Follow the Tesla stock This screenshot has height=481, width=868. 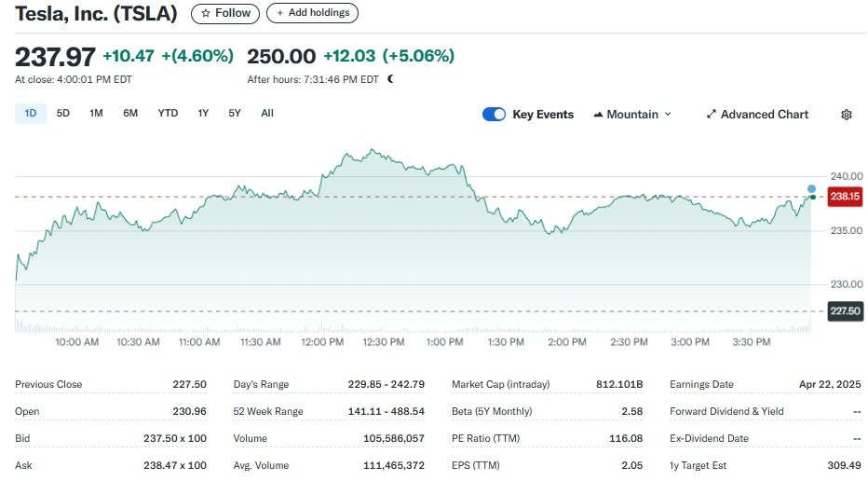click(x=226, y=13)
